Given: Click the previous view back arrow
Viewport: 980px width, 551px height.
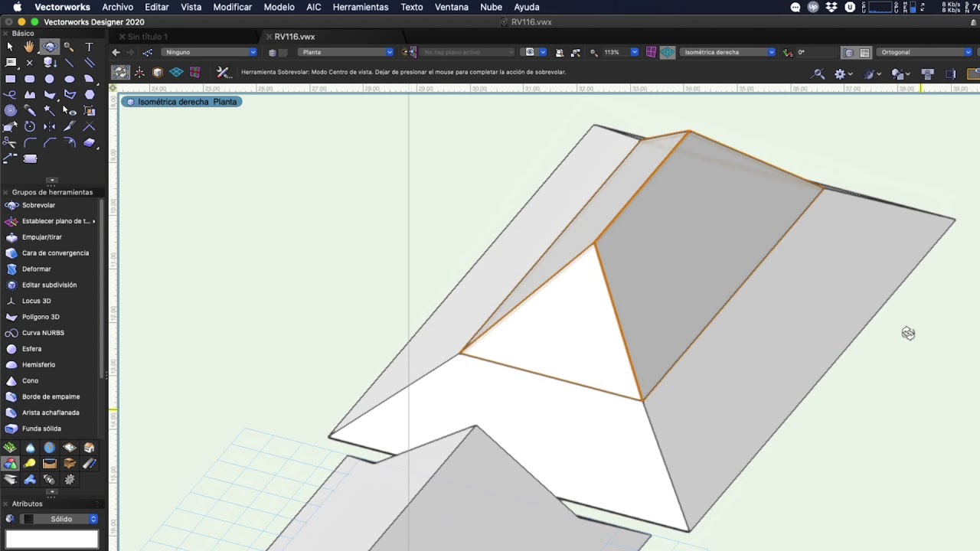Looking at the screenshot, I should pos(116,52).
